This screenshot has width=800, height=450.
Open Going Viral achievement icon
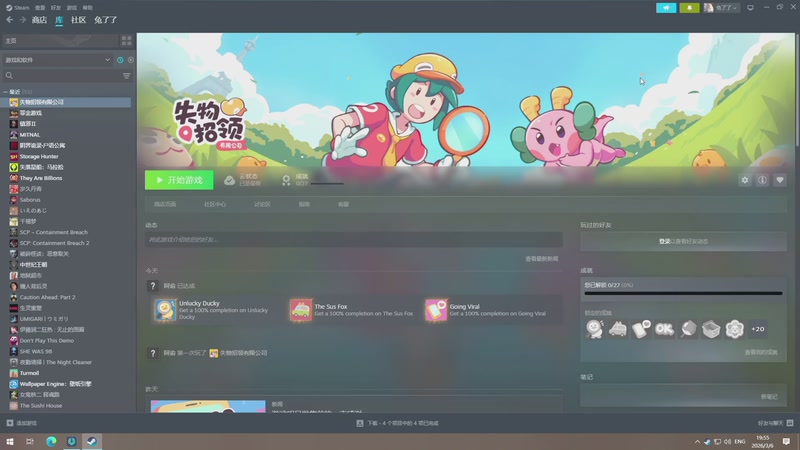click(x=436, y=310)
